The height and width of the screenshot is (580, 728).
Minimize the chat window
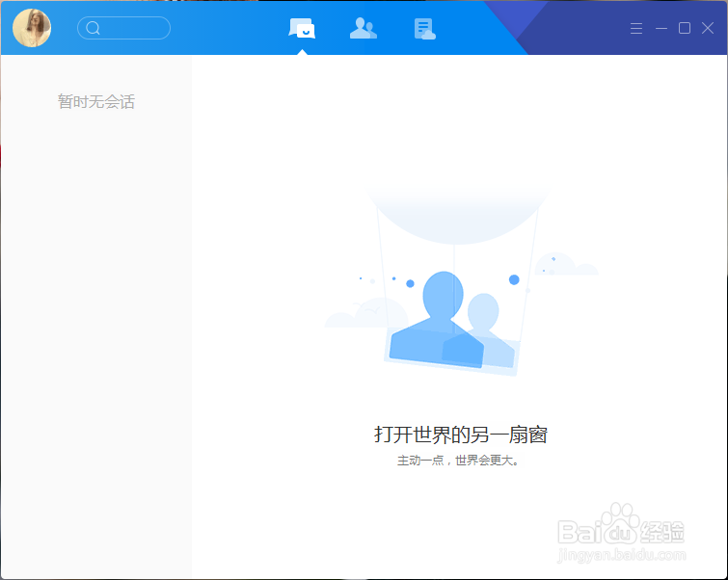click(661, 28)
